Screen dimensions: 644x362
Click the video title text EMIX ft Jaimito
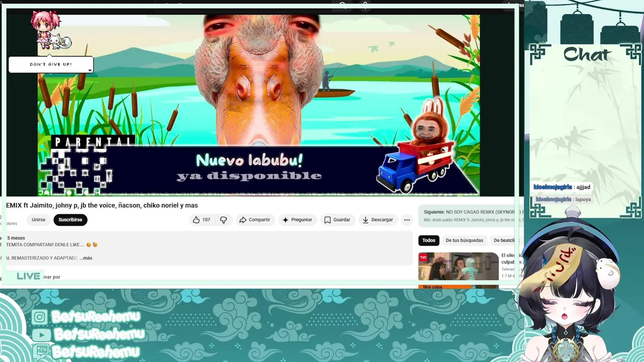pos(102,205)
